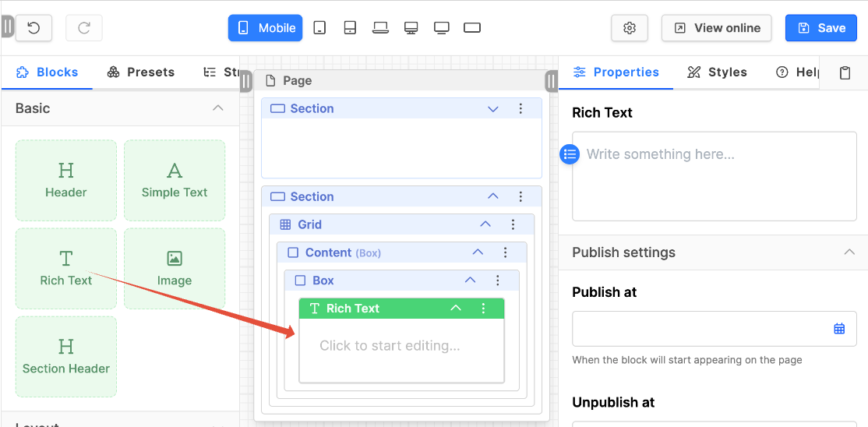Select the Simple Text block
The height and width of the screenshot is (427, 868).
pos(175,181)
